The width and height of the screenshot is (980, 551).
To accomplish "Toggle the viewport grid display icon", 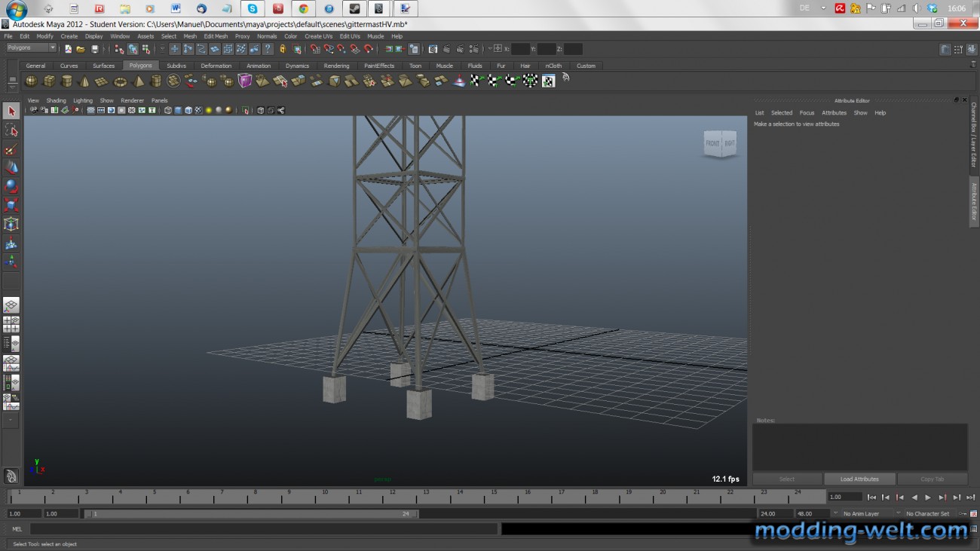I will tap(90, 110).
